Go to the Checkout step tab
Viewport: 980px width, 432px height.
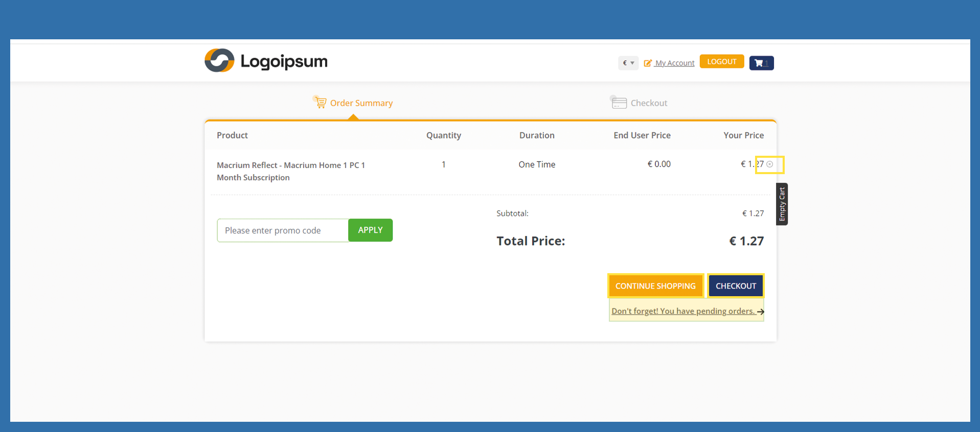tap(648, 103)
